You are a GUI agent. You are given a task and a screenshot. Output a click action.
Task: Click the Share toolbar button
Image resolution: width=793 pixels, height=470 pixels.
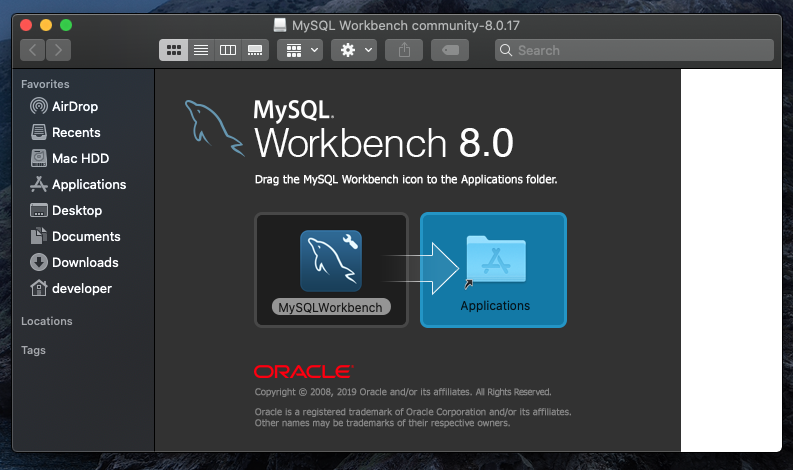(x=404, y=50)
